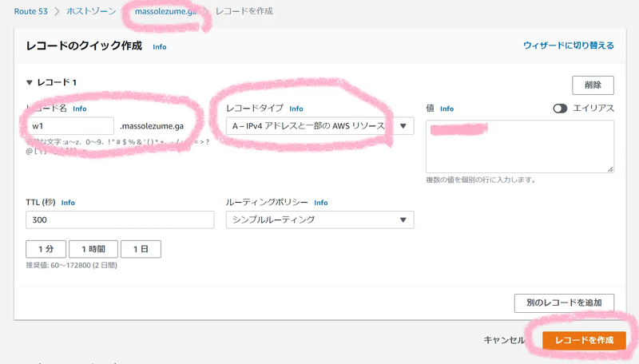Viewport: 639px width, 364px height.
Task: Switch to wizard via ウィザードに切り替える
Action: pyautogui.click(x=569, y=45)
